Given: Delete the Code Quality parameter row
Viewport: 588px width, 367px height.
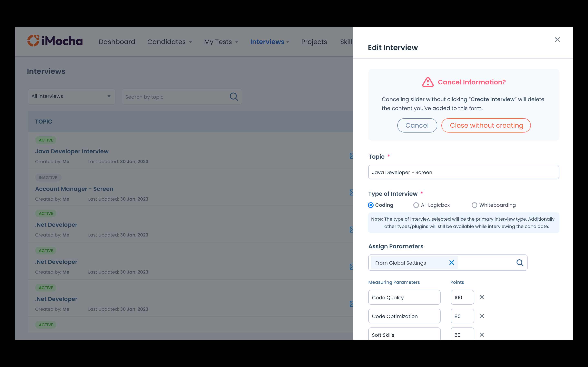Looking at the screenshot, I should tap(482, 297).
